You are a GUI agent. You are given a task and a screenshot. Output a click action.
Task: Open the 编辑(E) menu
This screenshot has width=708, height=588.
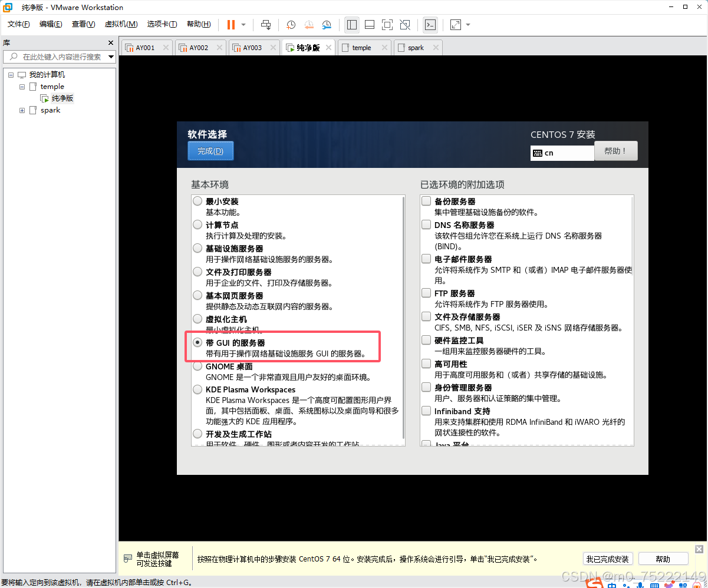(x=51, y=24)
